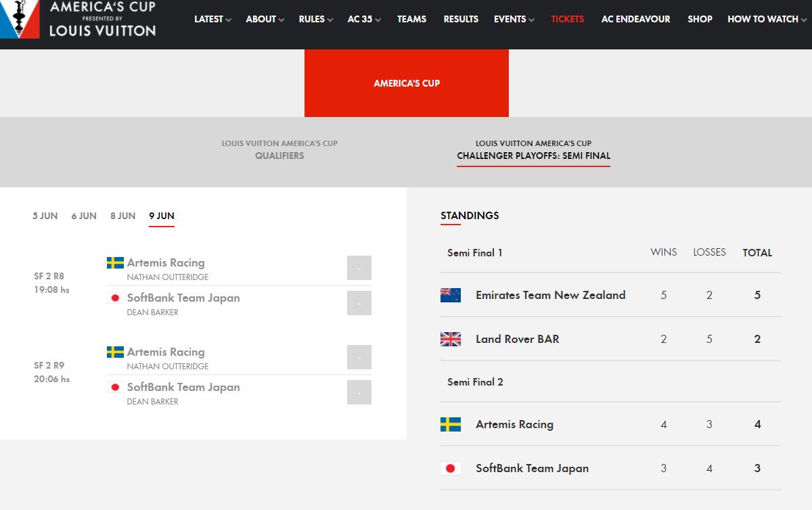The image size is (812, 510).
Task: Click the WINS column header
Action: 664,252
